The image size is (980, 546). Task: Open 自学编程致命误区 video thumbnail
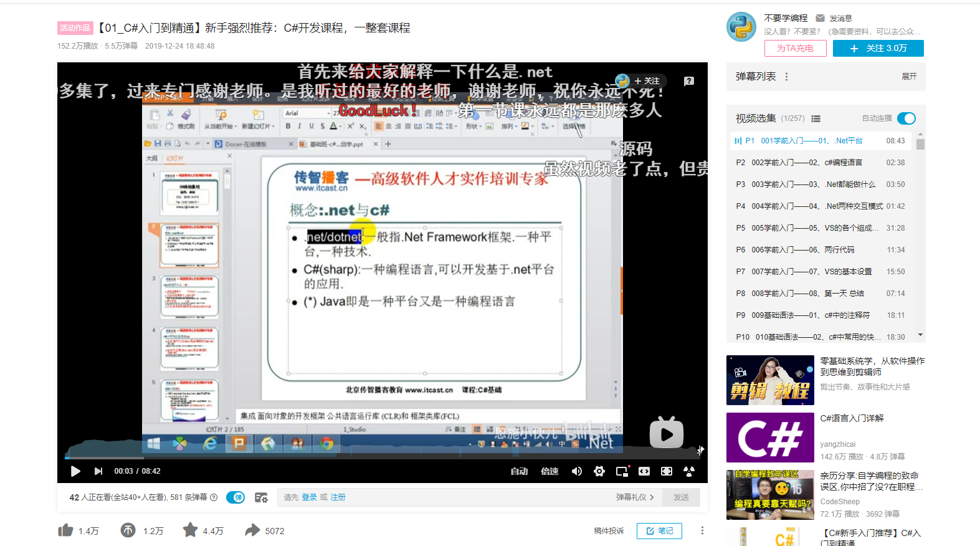[x=770, y=495]
